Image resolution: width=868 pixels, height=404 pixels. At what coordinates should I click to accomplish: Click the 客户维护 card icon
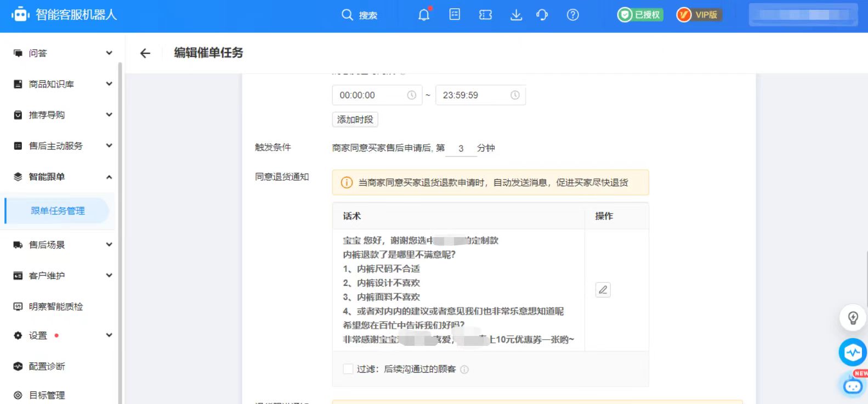18,276
